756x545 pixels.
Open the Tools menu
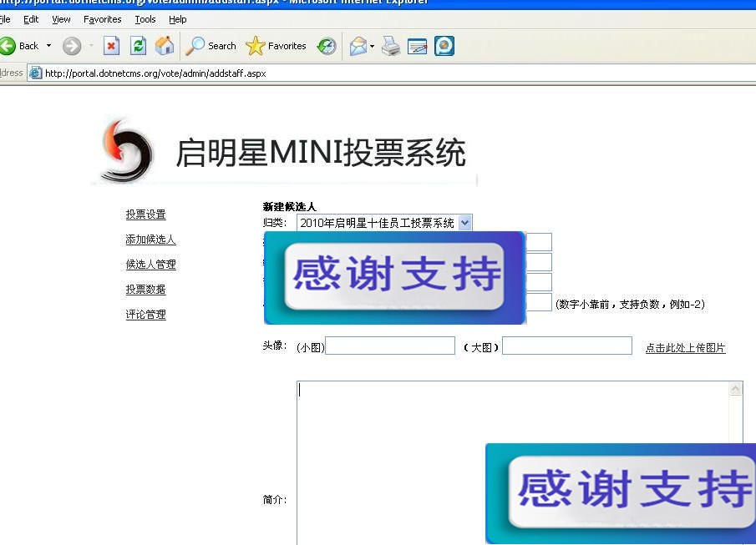coord(145,19)
